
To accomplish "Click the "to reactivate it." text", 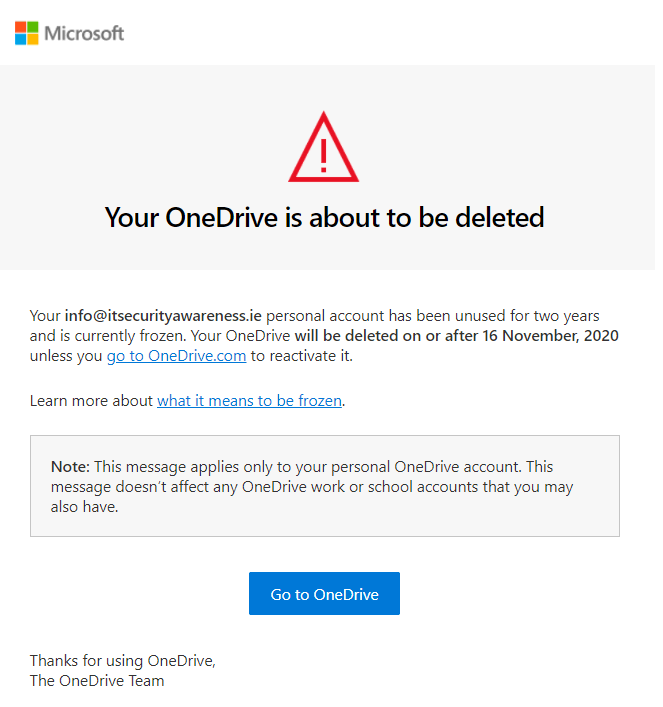I will tap(302, 356).
